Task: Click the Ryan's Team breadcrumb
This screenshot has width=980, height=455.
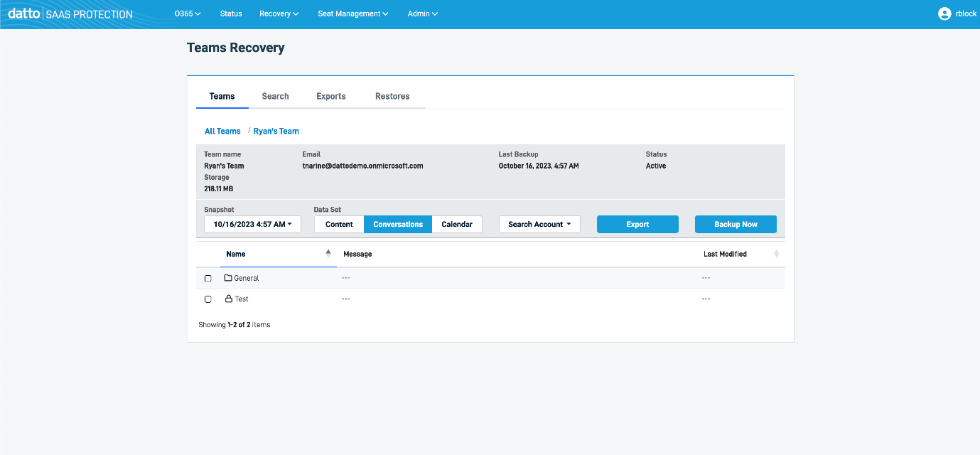Action: (x=276, y=131)
